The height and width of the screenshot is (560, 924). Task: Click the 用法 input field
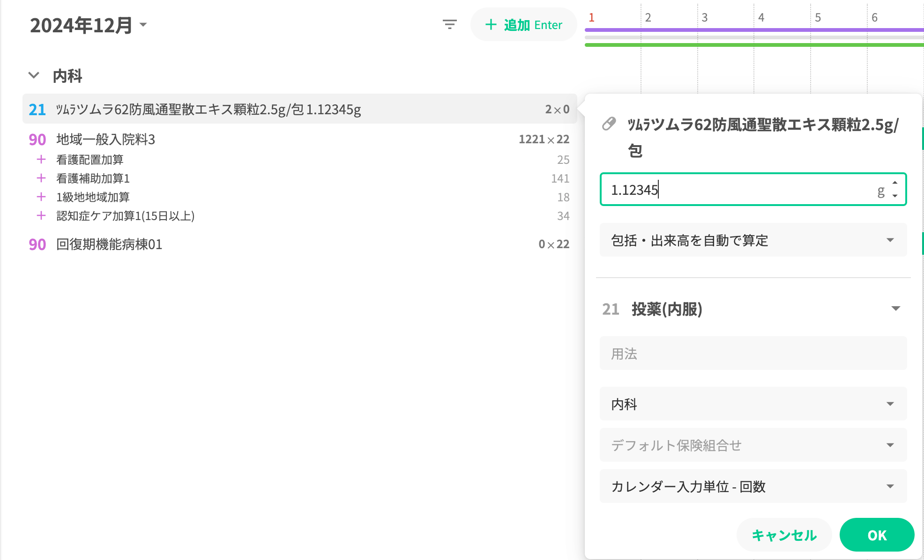click(753, 354)
